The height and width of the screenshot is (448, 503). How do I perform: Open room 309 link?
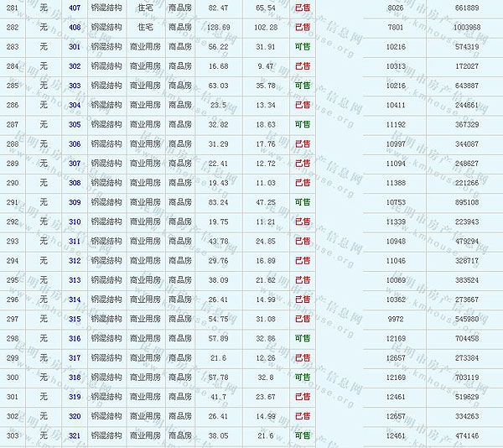point(75,202)
